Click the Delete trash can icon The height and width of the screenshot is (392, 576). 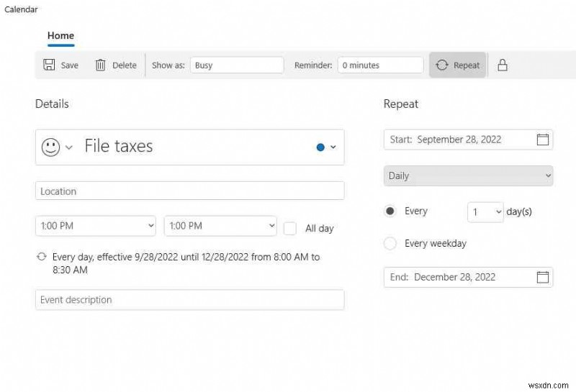[x=100, y=65]
